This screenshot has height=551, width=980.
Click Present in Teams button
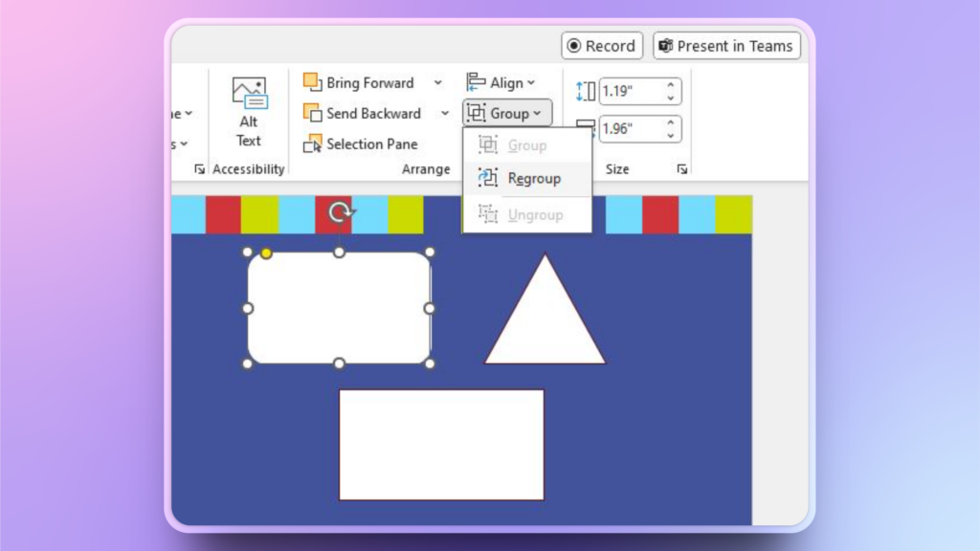726,46
